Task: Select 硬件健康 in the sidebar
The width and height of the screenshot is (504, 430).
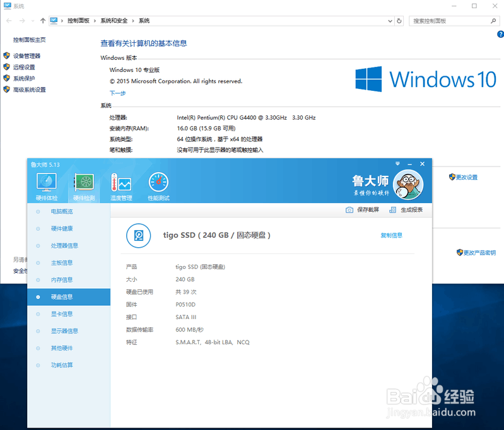Action: (69, 228)
